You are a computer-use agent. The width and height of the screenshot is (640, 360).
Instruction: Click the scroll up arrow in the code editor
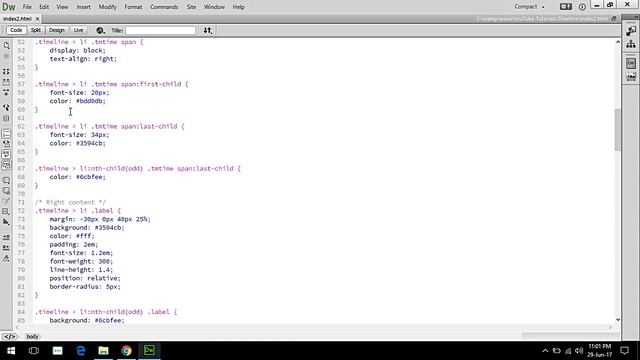pyautogui.click(x=618, y=42)
